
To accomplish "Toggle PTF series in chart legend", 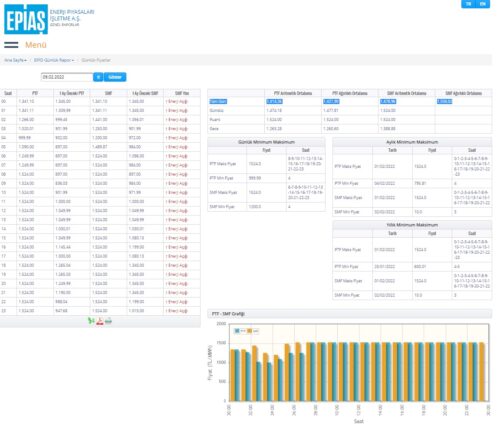I will point(240,331).
